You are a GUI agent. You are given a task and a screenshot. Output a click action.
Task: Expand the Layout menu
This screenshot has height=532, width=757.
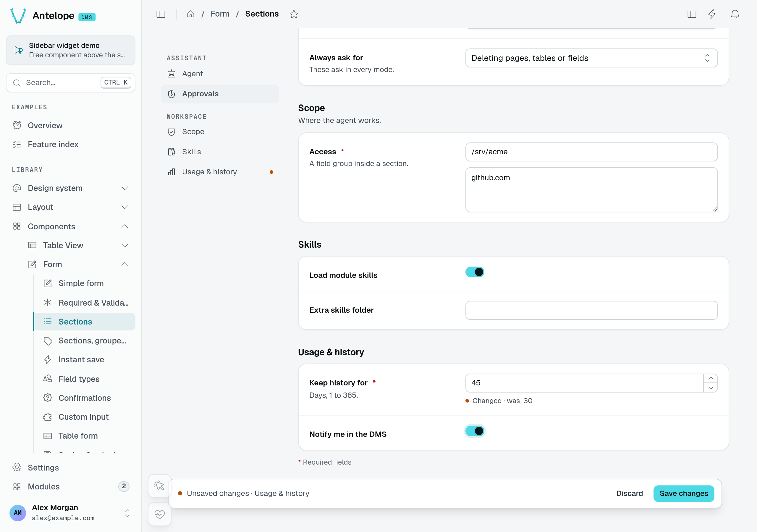pyautogui.click(x=71, y=207)
